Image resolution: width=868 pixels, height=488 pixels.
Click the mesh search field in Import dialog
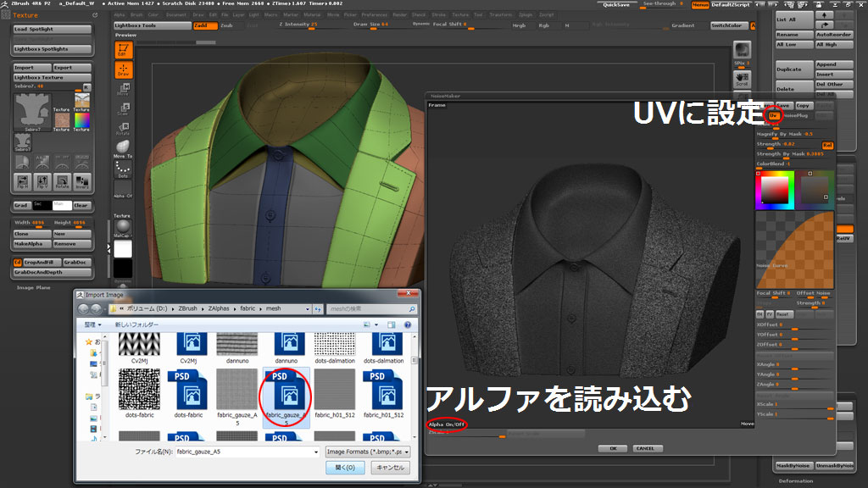click(x=371, y=308)
